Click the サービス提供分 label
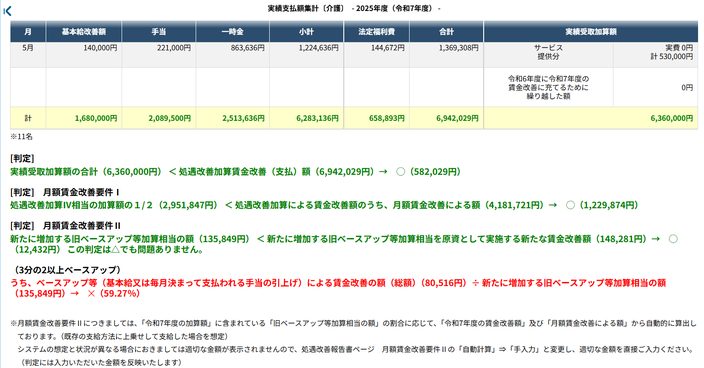 pos(548,52)
